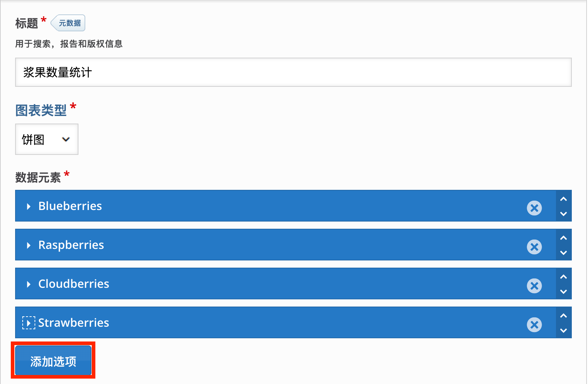The width and height of the screenshot is (588, 384).
Task: Move Raspberries up one position
Action: point(564,238)
